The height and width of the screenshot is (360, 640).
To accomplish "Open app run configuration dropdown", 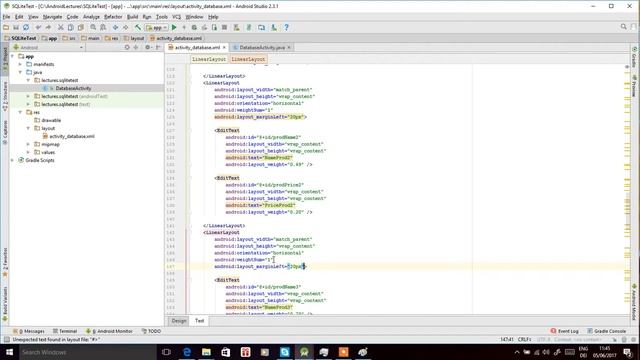I will click(x=157, y=27).
